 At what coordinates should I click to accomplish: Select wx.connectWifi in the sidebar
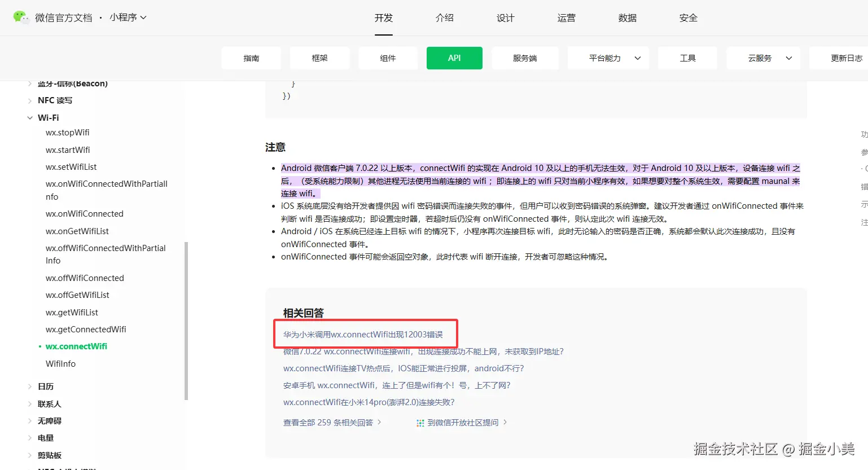click(x=76, y=346)
